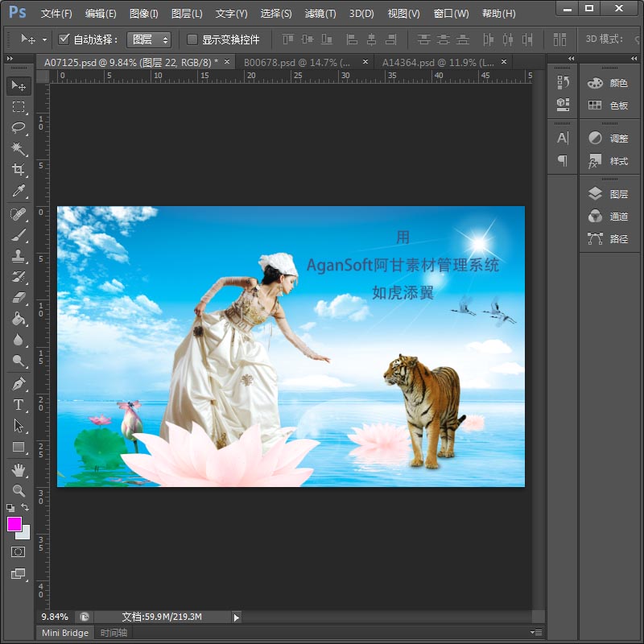
Task: Open the Move tool preset picker arrow
Action: click(x=44, y=39)
